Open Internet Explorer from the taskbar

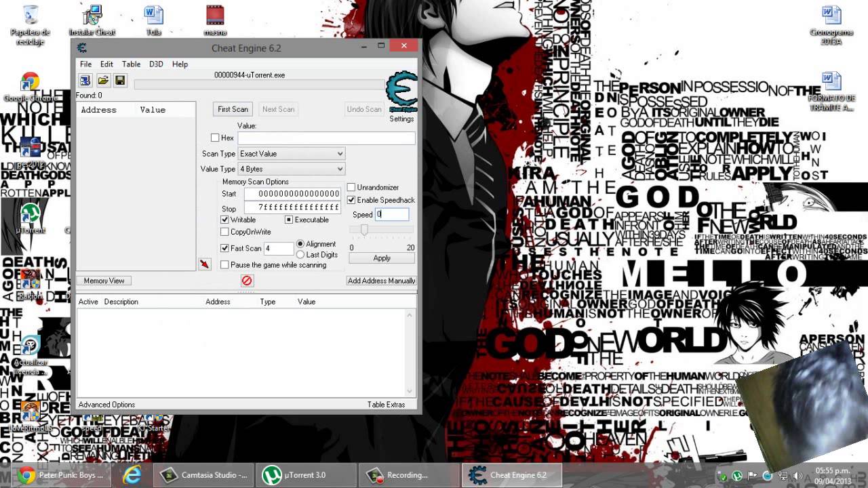tap(132, 475)
